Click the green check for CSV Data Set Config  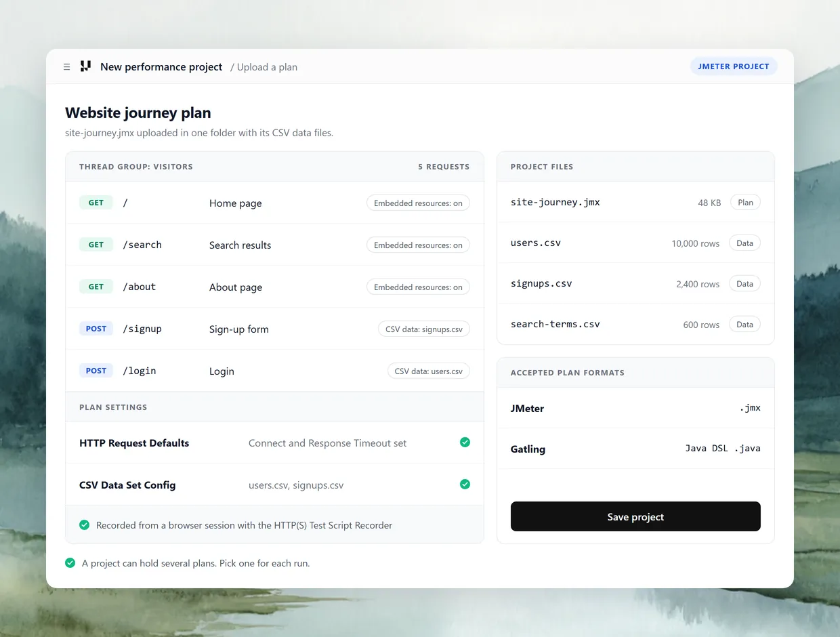pos(465,485)
